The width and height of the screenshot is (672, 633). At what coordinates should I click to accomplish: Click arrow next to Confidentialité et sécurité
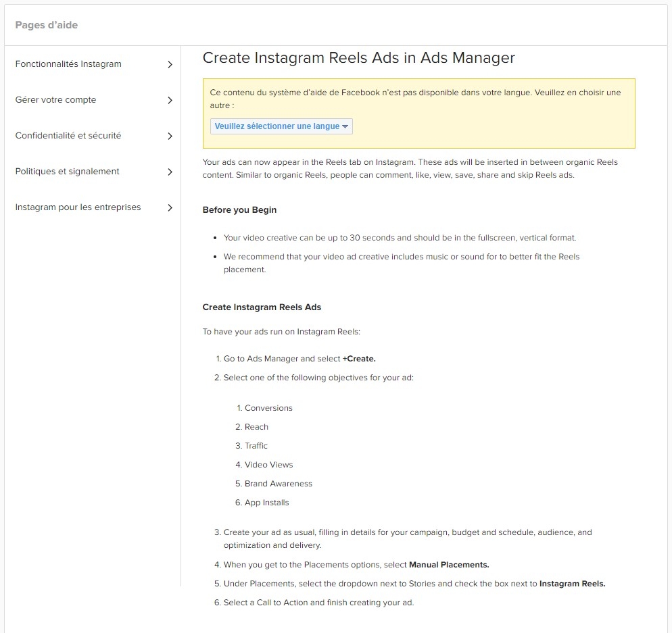pos(170,136)
